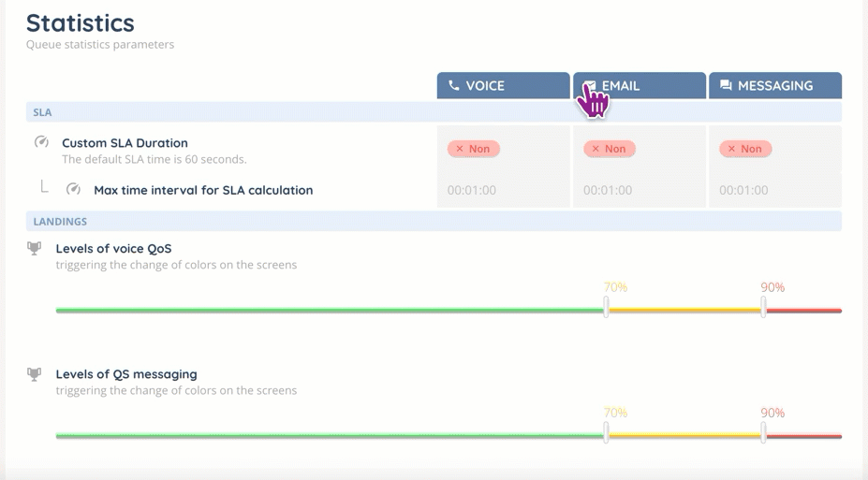
Task: Click the 70% handle on QS messaging slider
Action: point(607,433)
